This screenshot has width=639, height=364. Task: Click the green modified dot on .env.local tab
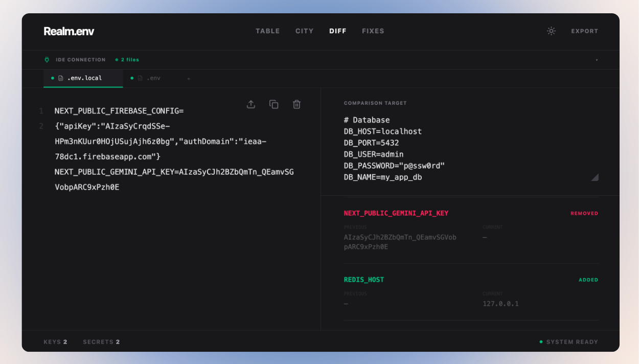click(x=52, y=78)
